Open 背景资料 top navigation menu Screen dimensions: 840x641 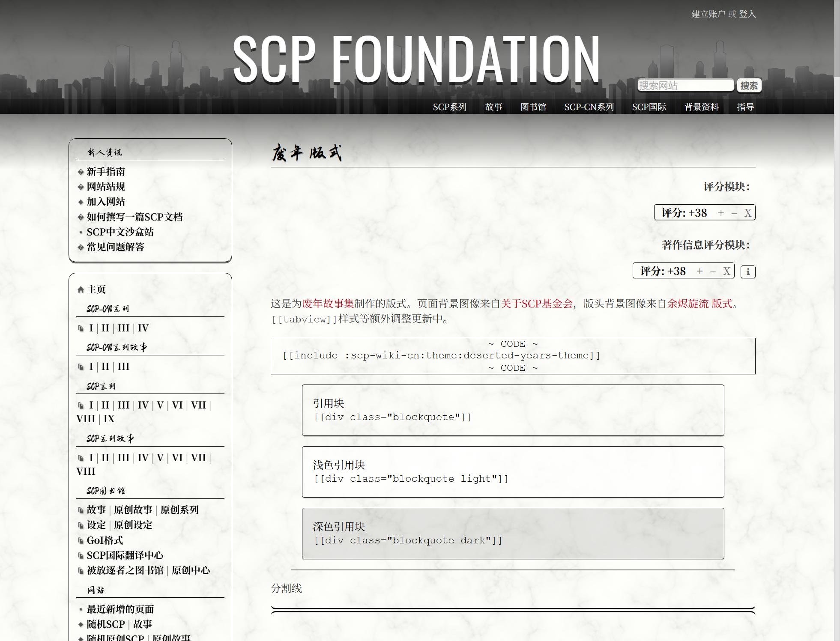[701, 107]
